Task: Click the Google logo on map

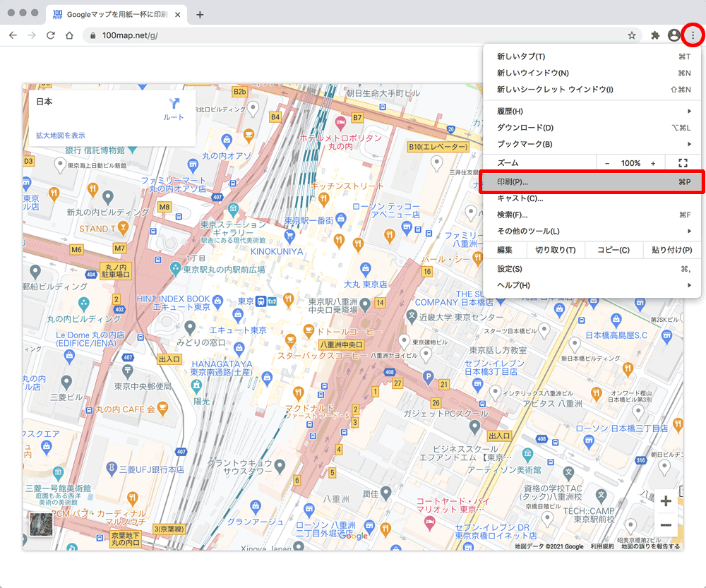Action: [354, 535]
